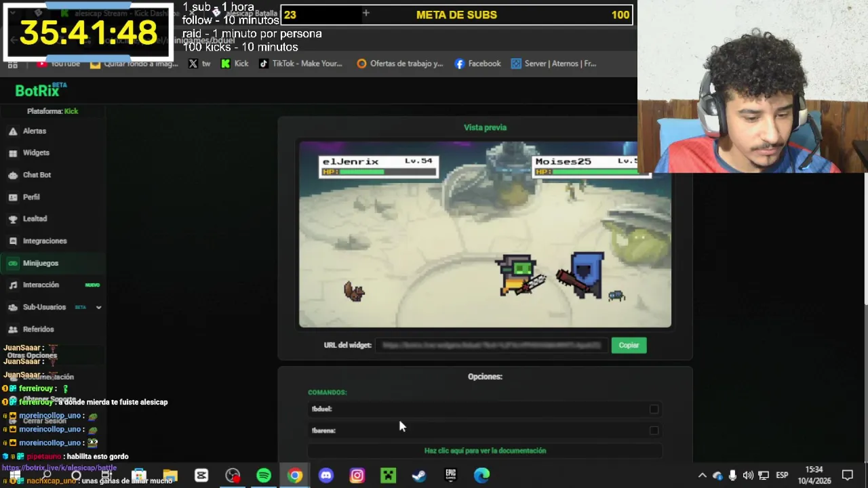
Task: Click the microphone tray icon
Action: (x=733, y=476)
